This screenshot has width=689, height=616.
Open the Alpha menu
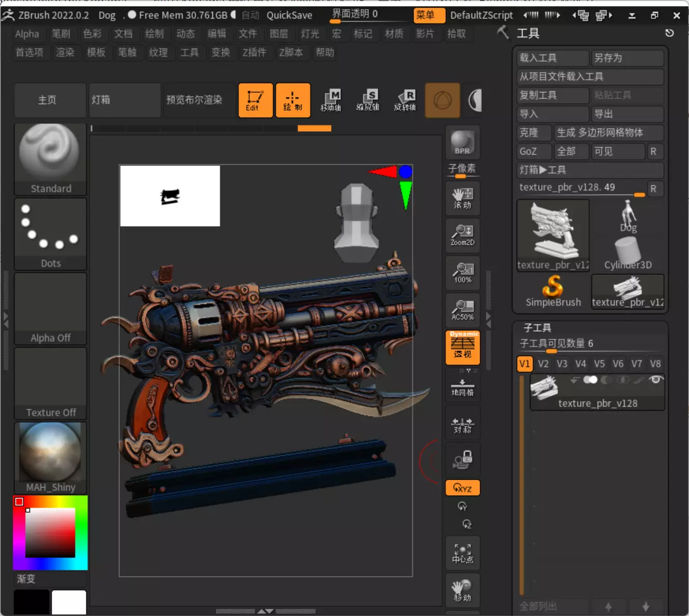point(27,34)
